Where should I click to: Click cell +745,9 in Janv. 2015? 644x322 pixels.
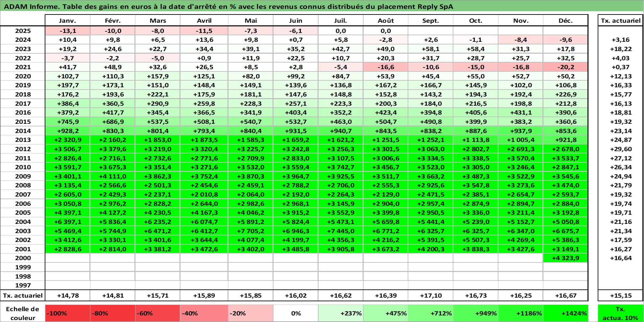point(67,122)
